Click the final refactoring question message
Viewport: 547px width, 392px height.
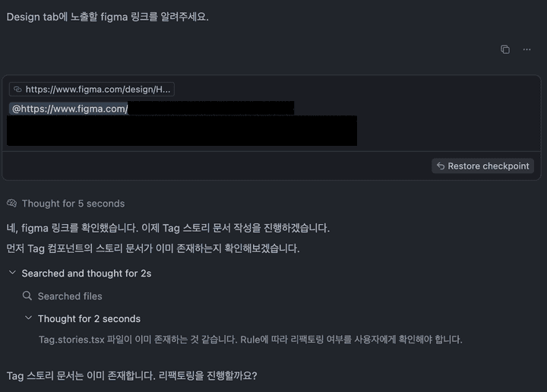click(131, 375)
